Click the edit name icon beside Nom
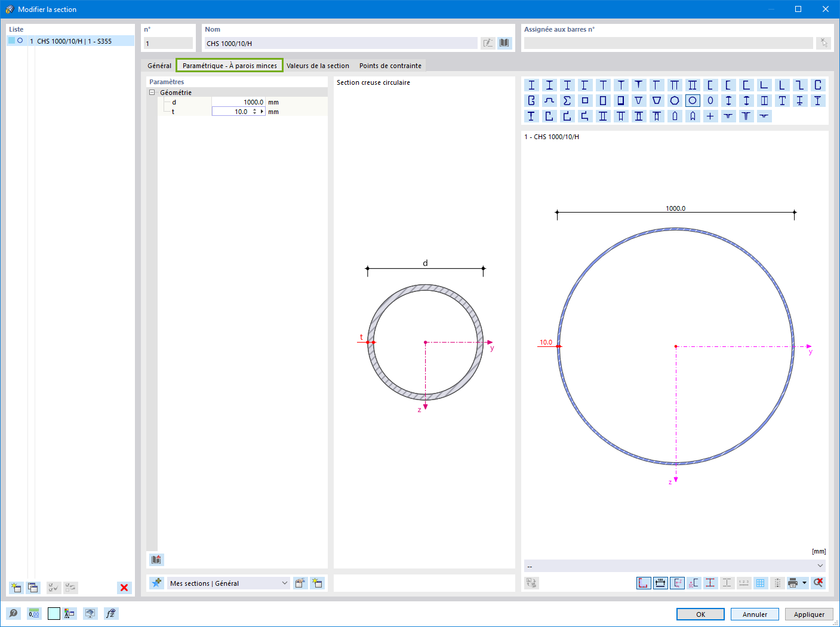 488,43
